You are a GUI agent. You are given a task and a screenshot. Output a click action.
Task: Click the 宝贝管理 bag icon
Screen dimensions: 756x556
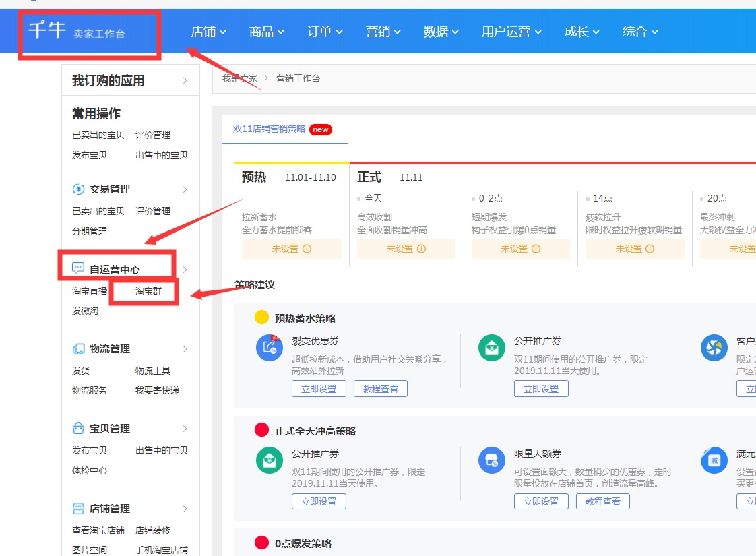click(x=78, y=428)
